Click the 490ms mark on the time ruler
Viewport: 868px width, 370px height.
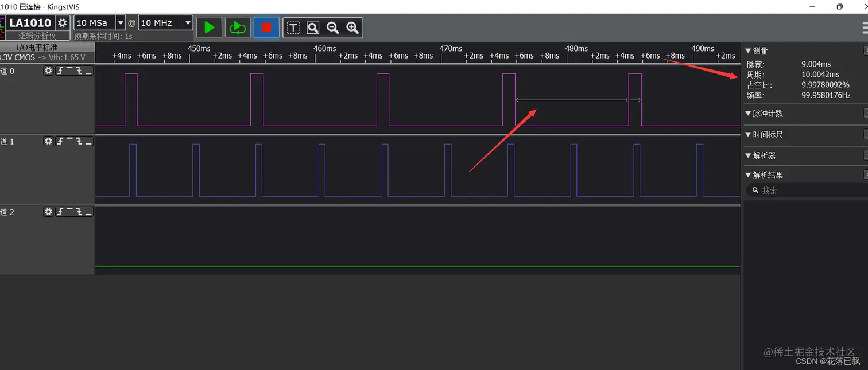pos(703,49)
